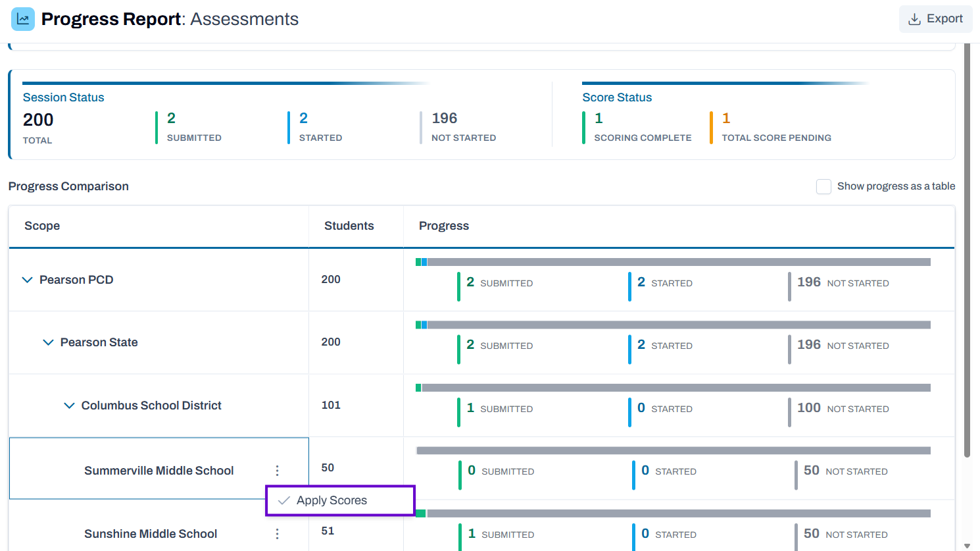Collapse the Pearson PCD row
The width and height of the screenshot is (980, 551).
[x=27, y=280]
